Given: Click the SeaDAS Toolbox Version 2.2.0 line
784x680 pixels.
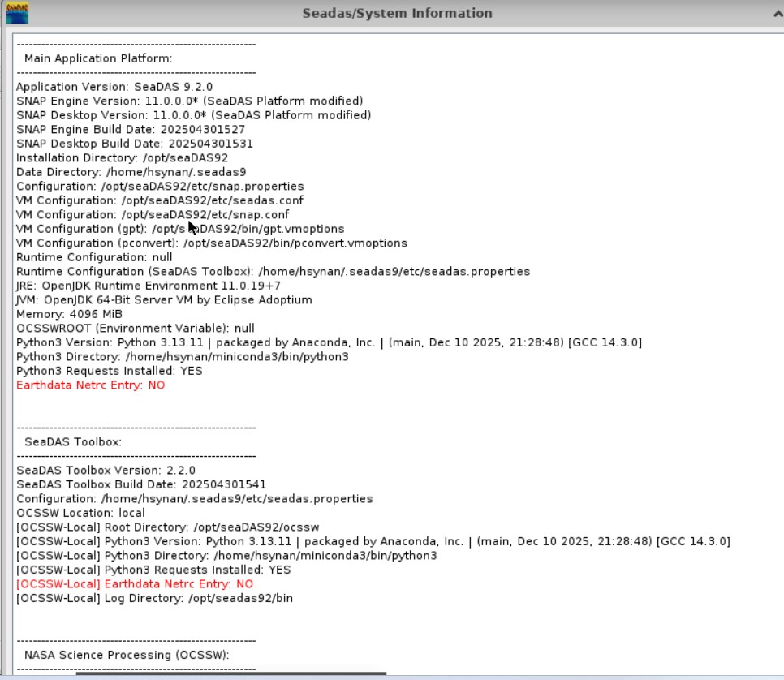Looking at the screenshot, I should point(106,471).
